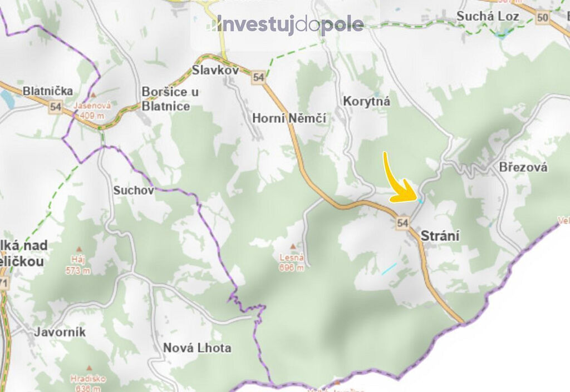Click the Horní Němčí village label
The image size is (570, 392).
[x=289, y=118]
